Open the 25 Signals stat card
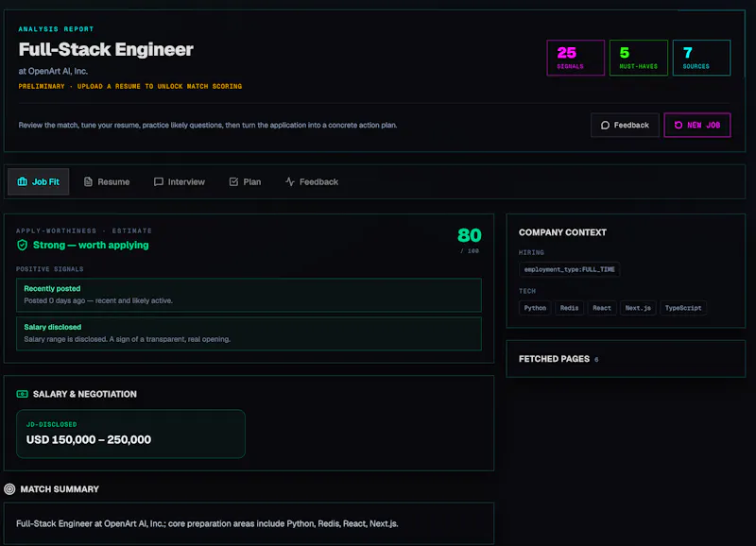Screen dimensions: 756x546 coord(576,58)
